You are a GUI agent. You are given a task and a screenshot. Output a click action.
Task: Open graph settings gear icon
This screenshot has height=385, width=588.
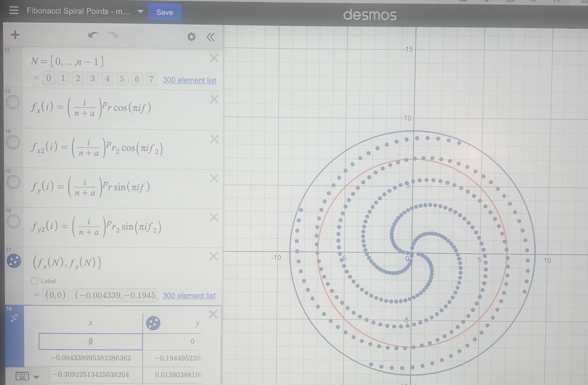pyautogui.click(x=191, y=37)
